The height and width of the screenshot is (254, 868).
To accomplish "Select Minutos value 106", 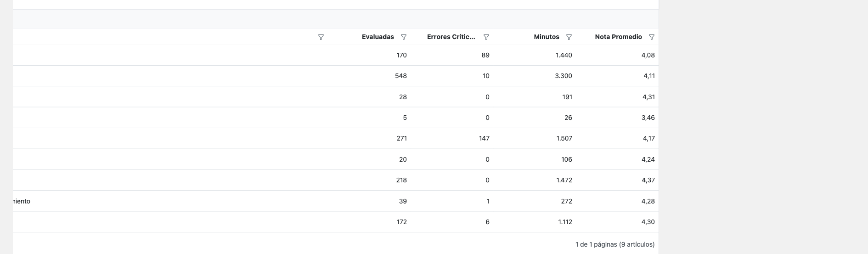I will tap(567, 159).
